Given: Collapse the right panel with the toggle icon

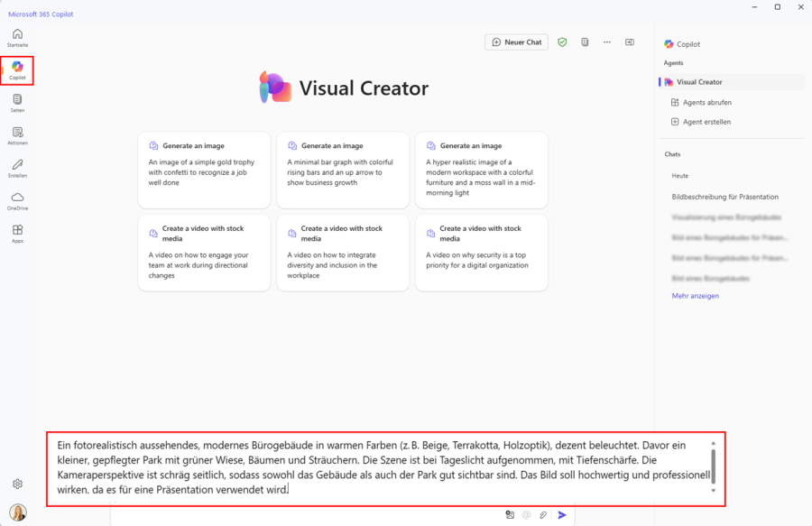Looking at the screenshot, I should [630, 42].
